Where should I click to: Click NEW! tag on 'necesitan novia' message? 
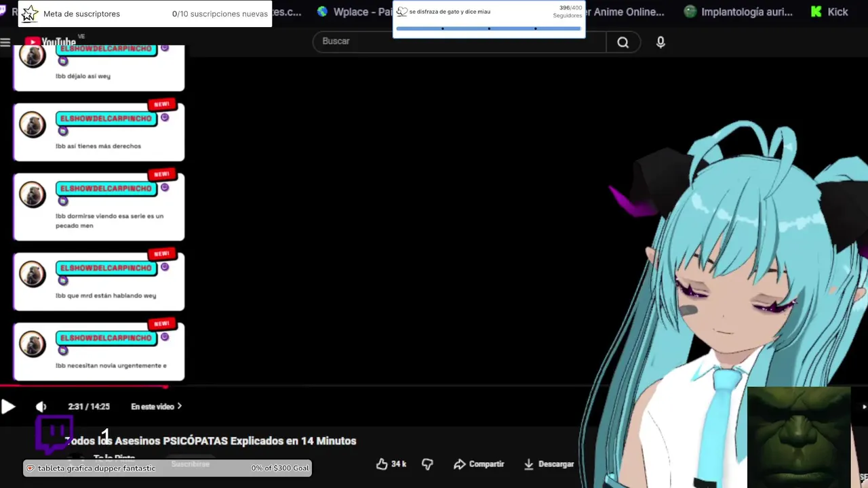[162, 324]
